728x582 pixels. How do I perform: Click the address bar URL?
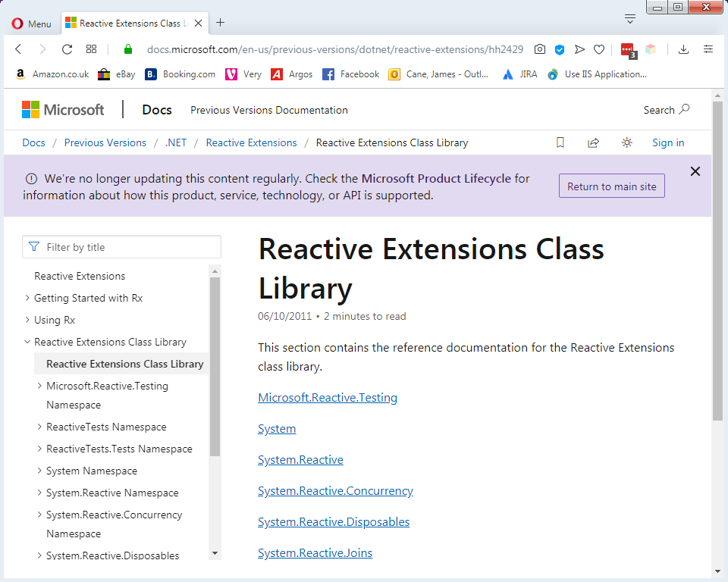(x=334, y=50)
